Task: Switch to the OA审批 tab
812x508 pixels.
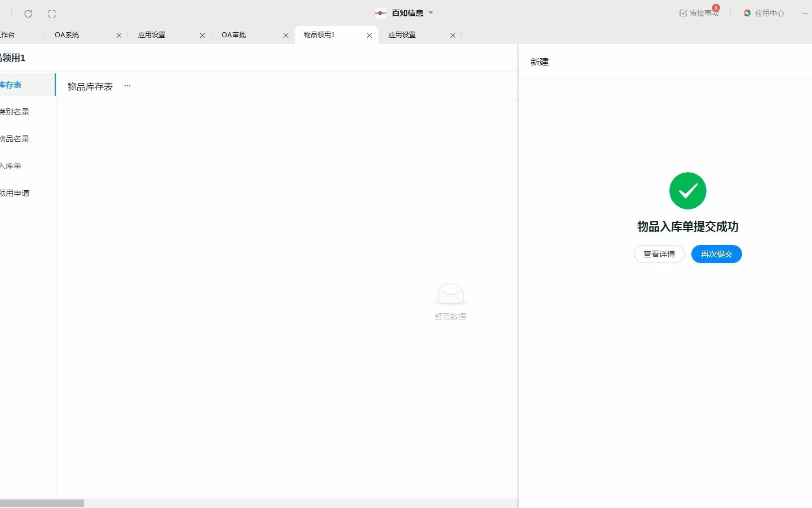Action: coord(233,35)
